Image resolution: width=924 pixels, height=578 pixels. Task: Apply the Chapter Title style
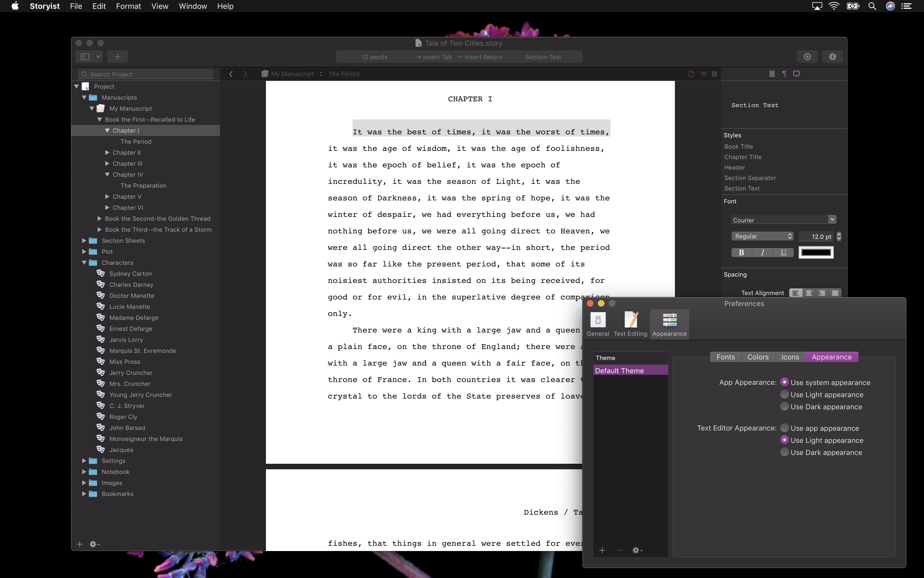(x=743, y=157)
